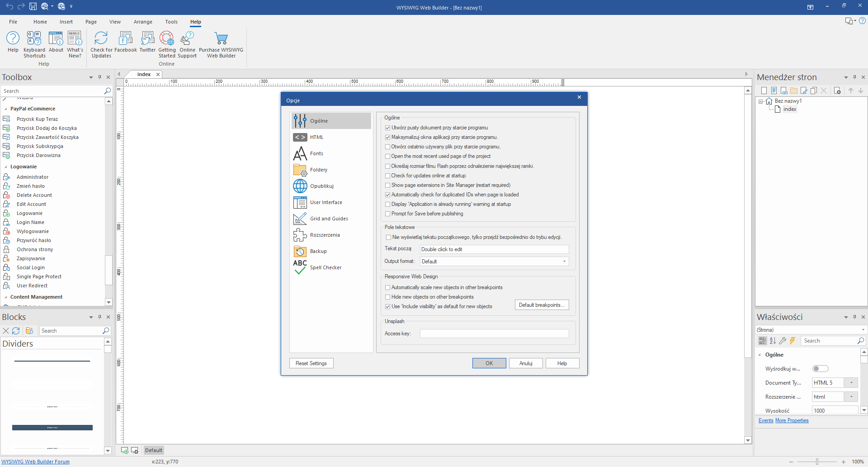
Task: Open Online Support
Action: [187, 44]
